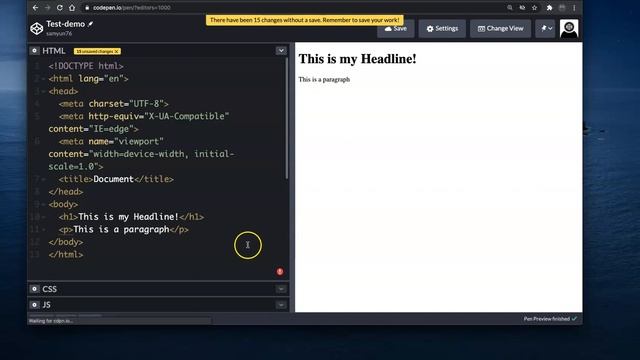Fold h1 tag on code line 10

[43, 217]
